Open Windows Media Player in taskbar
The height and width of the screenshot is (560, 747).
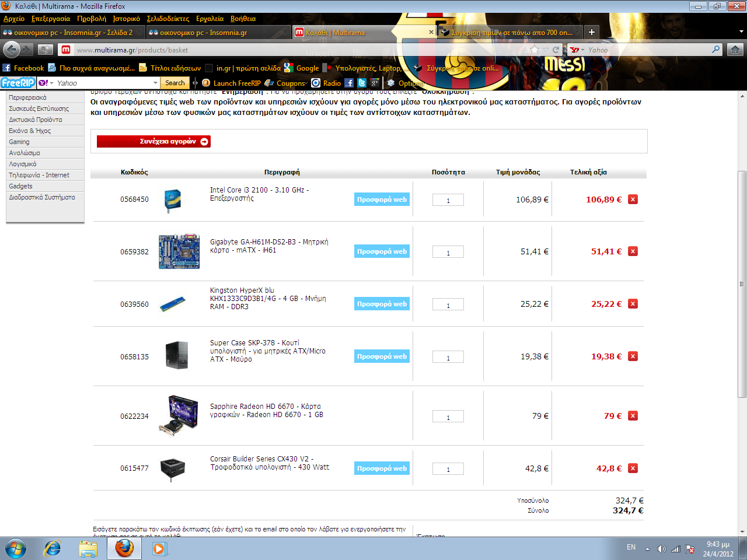159,548
